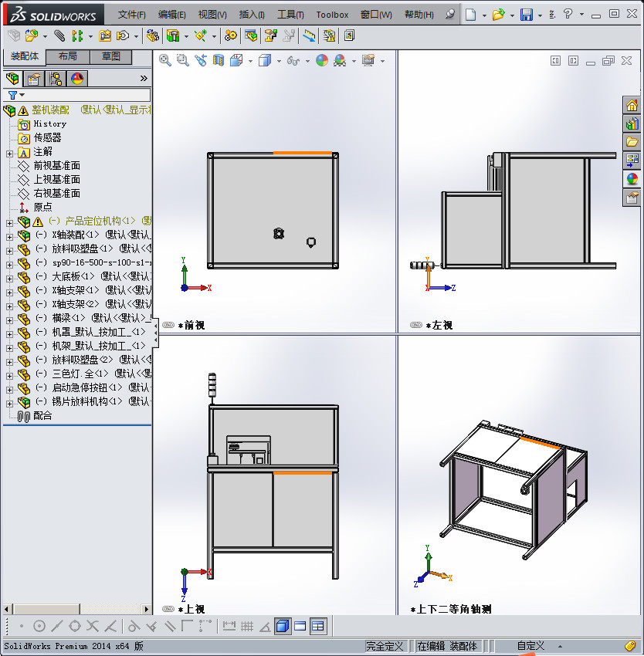Click the New document icon
Screen dimensions: 644x656
tap(471, 15)
